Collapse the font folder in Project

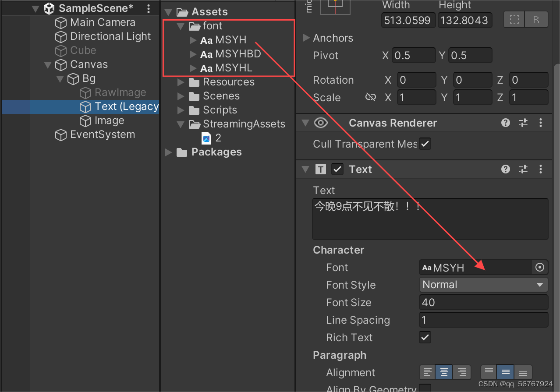click(181, 26)
